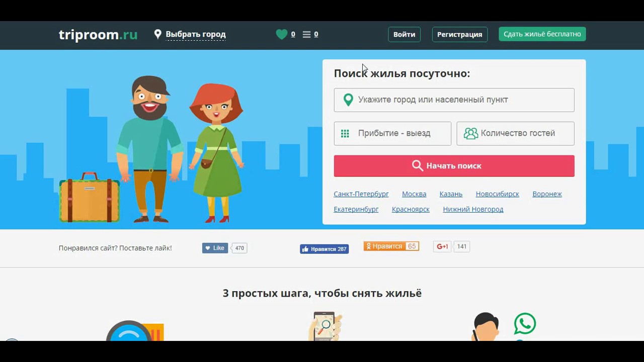Click the Регистрация button

[x=459, y=34]
